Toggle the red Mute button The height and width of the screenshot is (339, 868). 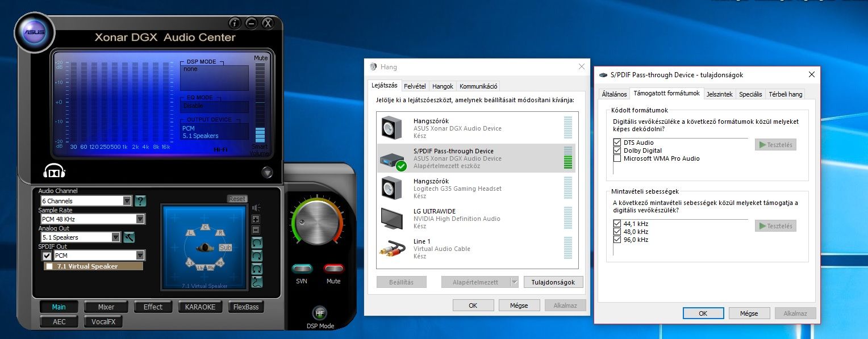(x=333, y=269)
